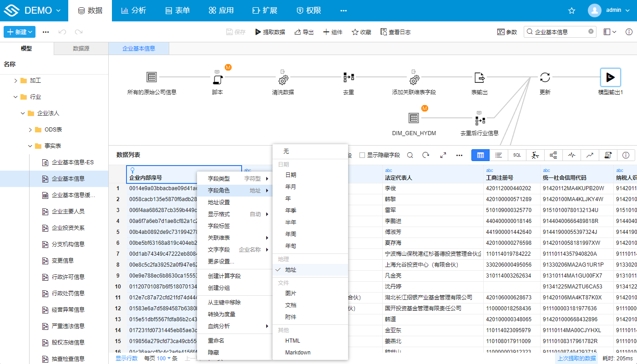This screenshot has height=364, width=637.
Task: Expand the 加工 folder
Action: 16,81
